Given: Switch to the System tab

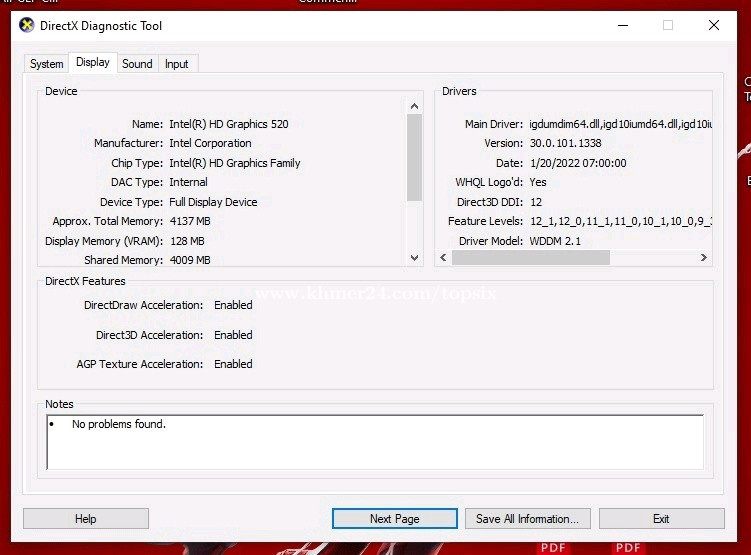Looking at the screenshot, I should (46, 64).
